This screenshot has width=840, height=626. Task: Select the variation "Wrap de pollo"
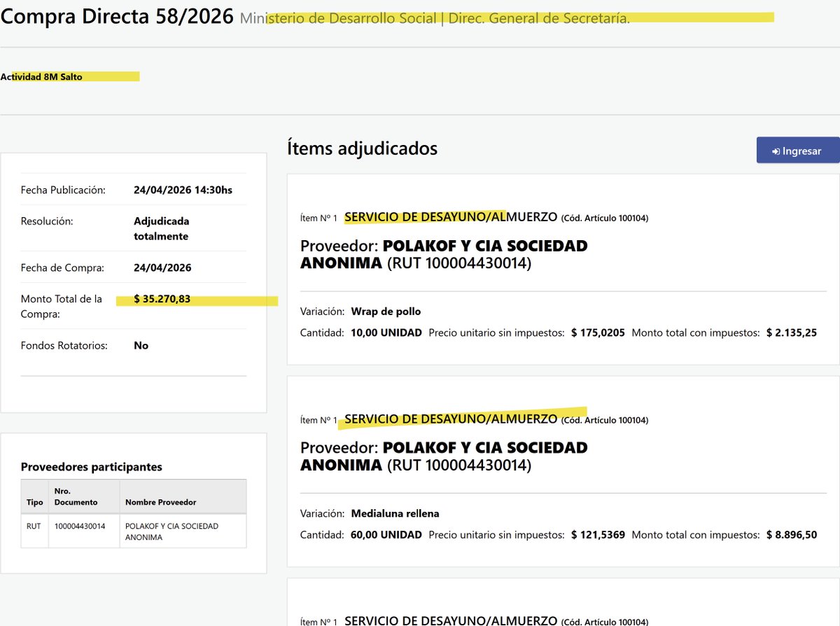click(386, 311)
